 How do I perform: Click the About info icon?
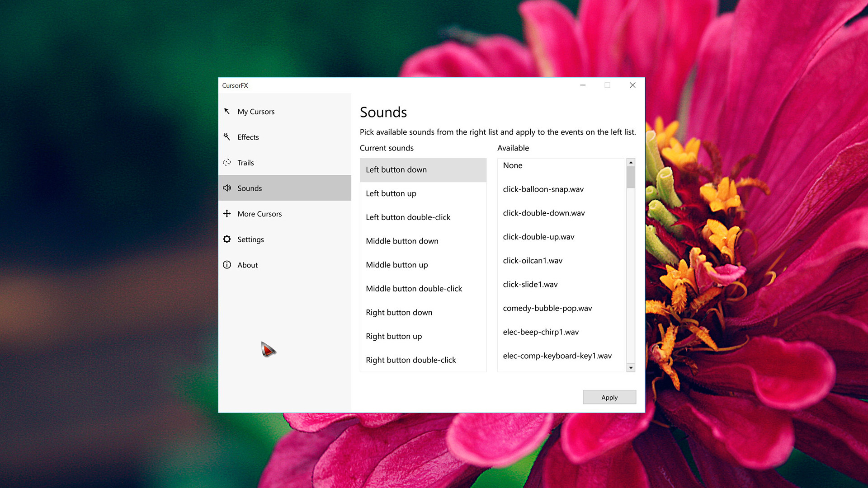click(x=227, y=265)
